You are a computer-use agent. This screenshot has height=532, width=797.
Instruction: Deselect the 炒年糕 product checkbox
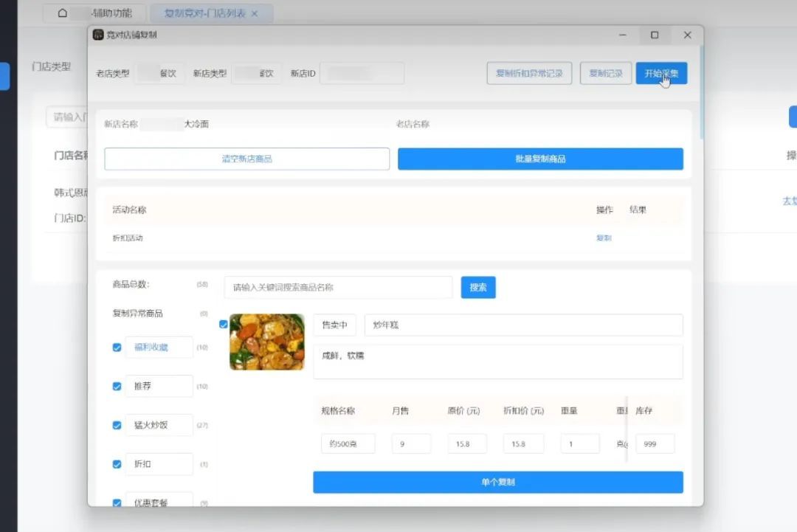click(222, 323)
